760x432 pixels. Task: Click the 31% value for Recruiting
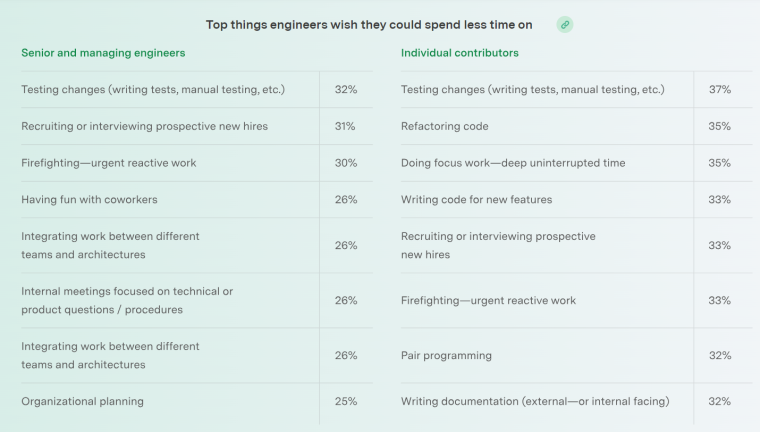point(346,126)
